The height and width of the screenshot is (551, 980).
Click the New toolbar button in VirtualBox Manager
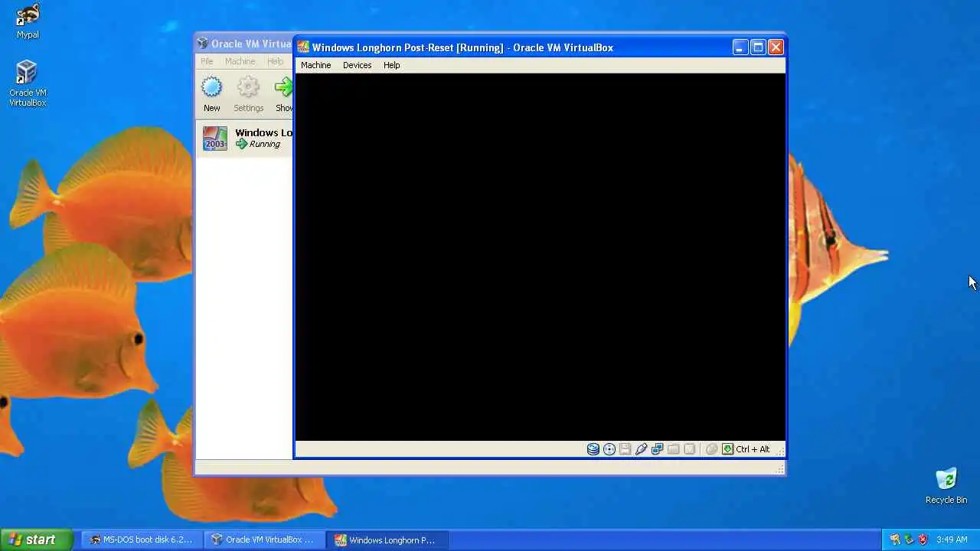tap(211, 94)
